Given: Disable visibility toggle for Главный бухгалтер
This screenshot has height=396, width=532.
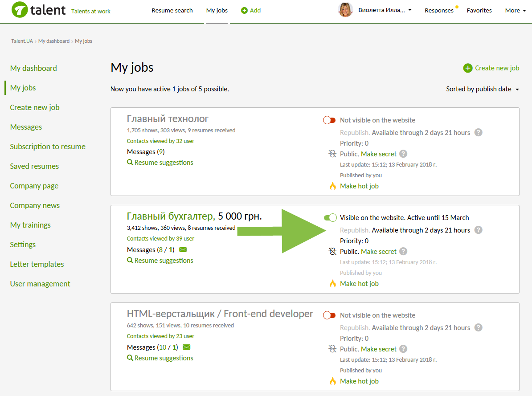Looking at the screenshot, I should [330, 217].
